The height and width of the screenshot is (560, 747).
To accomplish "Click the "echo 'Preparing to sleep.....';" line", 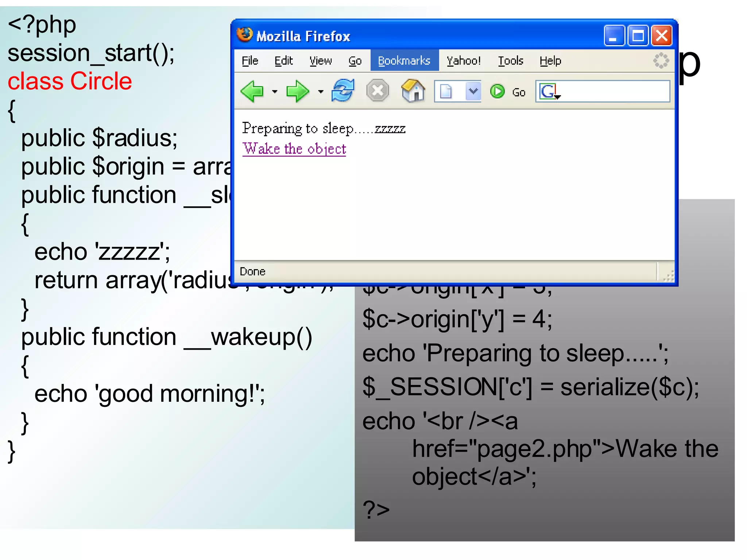I will [x=515, y=354].
